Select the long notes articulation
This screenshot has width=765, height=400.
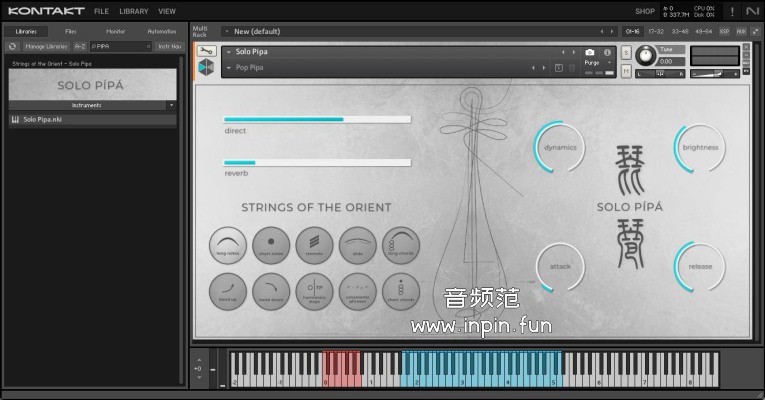click(228, 245)
